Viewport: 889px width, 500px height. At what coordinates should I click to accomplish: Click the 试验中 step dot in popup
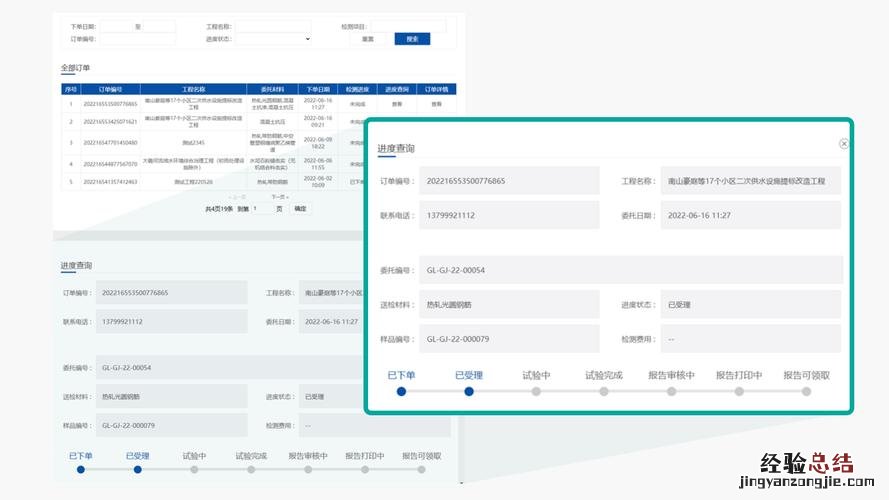(x=536, y=391)
